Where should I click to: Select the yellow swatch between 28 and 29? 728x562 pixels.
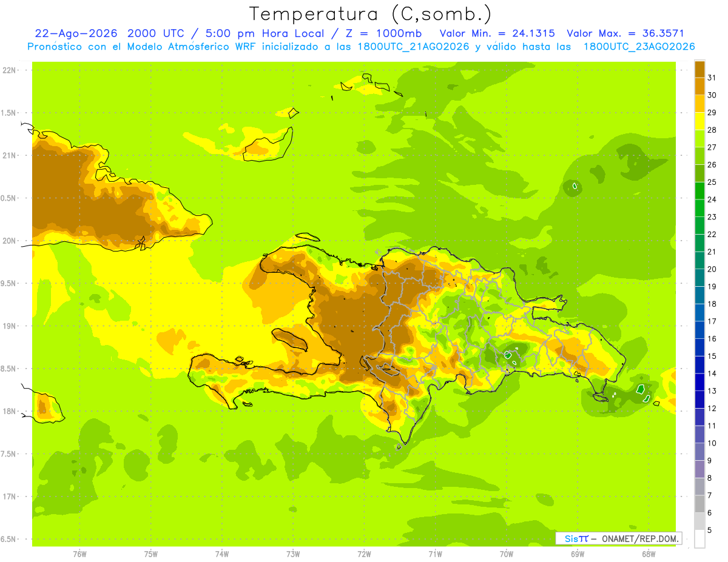coord(699,121)
